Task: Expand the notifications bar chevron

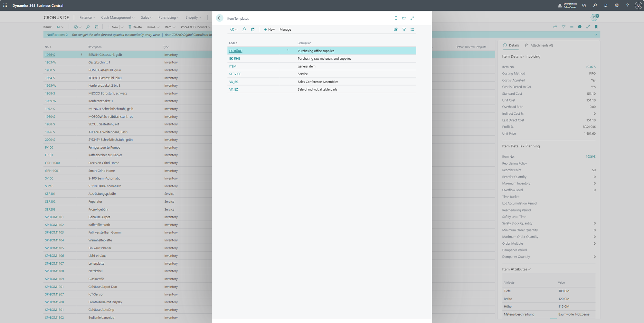Action: pos(595,35)
